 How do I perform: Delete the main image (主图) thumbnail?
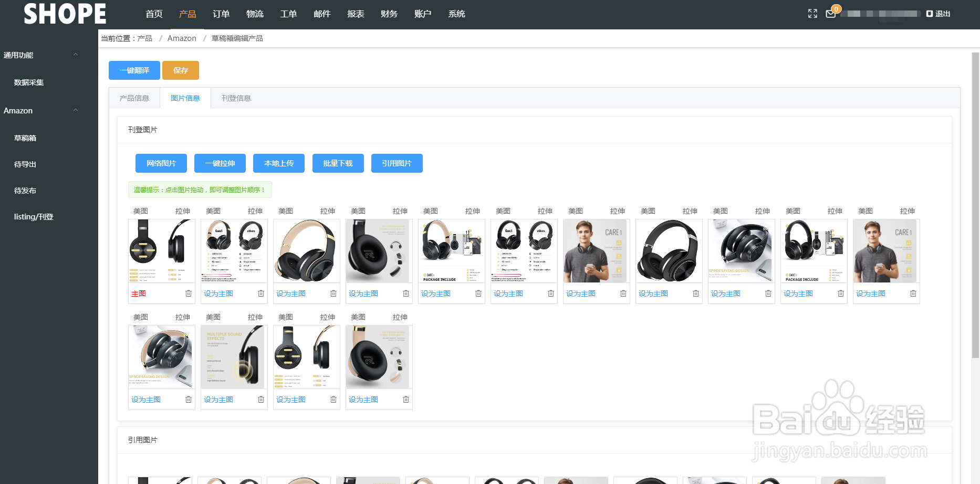(x=189, y=293)
